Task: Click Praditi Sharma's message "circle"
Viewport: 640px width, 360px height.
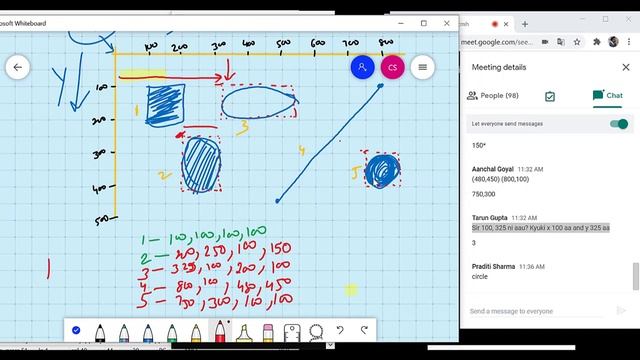Action: pyautogui.click(x=480, y=276)
